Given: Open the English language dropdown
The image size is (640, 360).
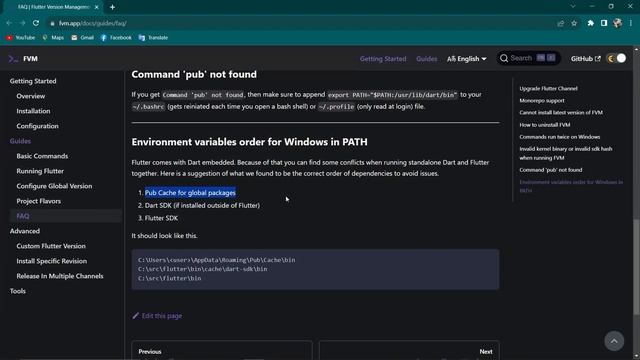Looking at the screenshot, I should [467, 59].
